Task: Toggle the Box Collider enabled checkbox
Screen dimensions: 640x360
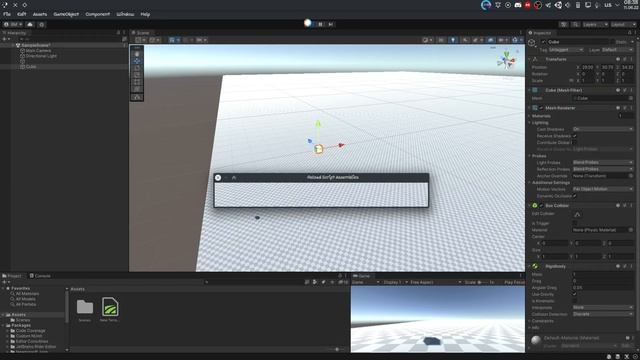Action: point(542,206)
